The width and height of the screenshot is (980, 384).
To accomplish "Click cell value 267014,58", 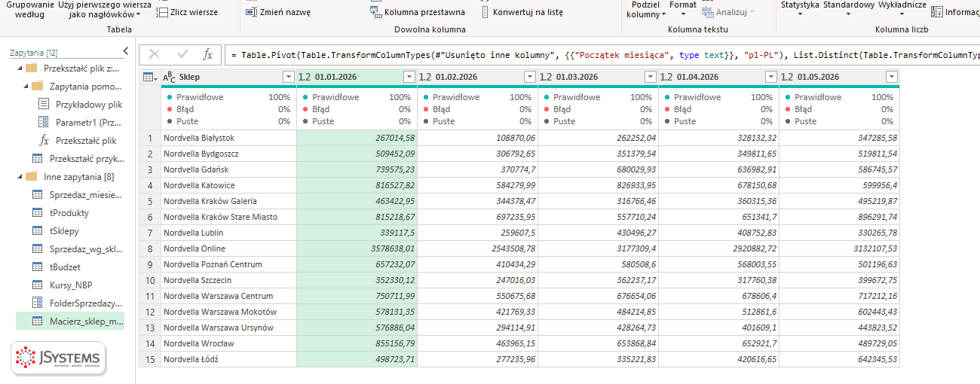I will (x=357, y=138).
